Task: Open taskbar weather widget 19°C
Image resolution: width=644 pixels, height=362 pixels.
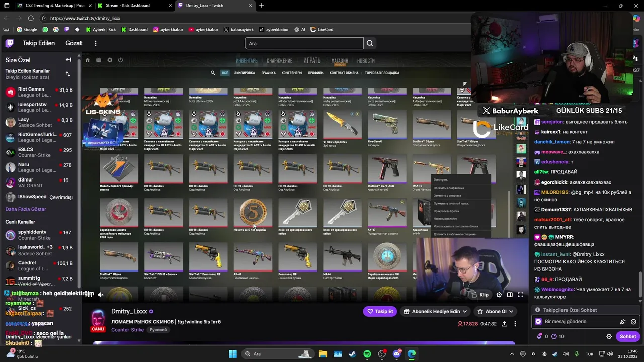Action: point(21,354)
